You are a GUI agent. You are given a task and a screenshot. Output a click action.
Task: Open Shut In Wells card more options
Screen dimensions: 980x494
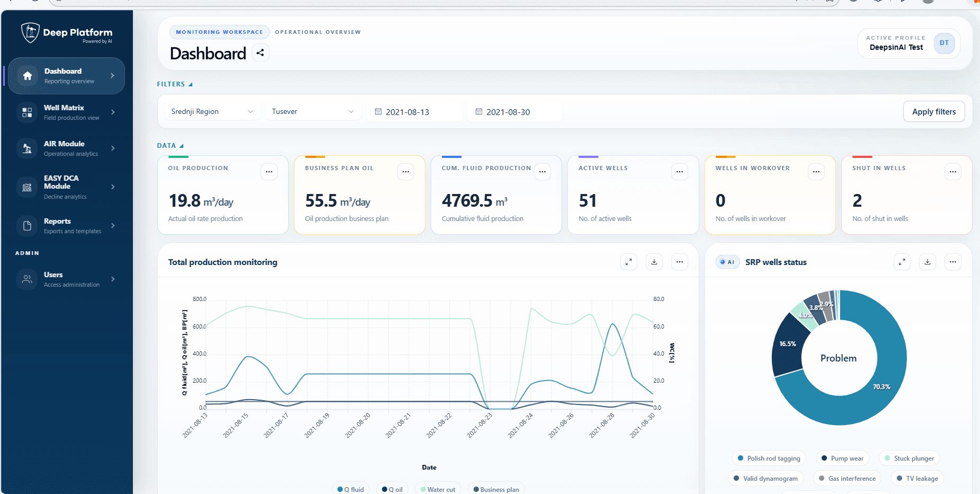(x=952, y=172)
